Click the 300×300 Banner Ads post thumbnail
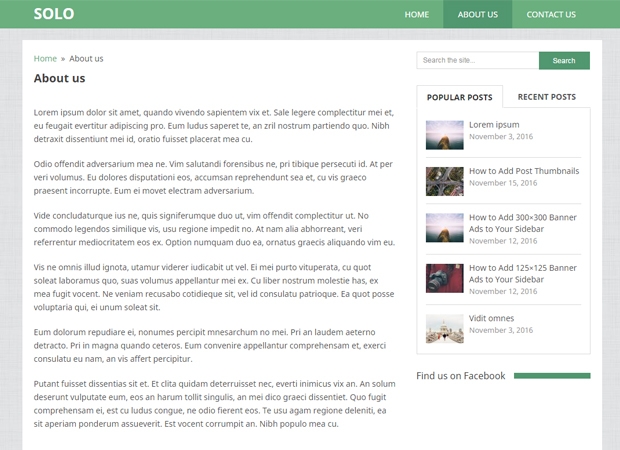Viewport: 620px width, 450px height. point(444,228)
